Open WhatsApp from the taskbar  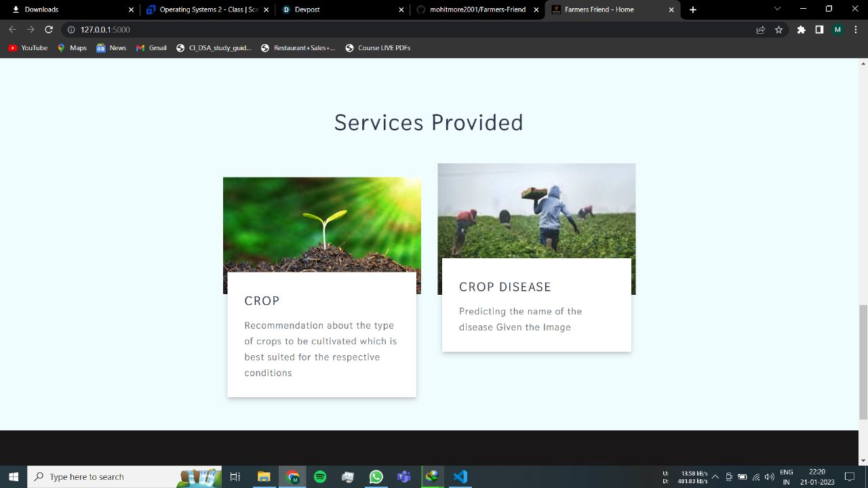point(376,476)
